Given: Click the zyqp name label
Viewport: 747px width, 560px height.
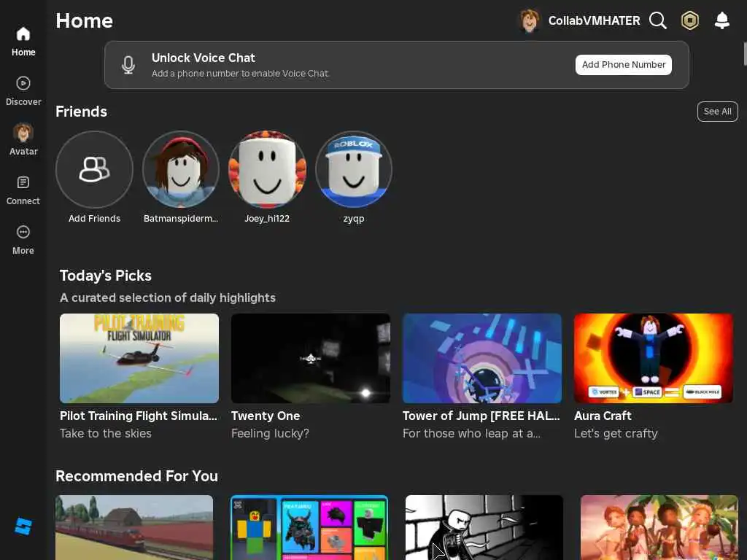Looking at the screenshot, I should coord(354,219).
